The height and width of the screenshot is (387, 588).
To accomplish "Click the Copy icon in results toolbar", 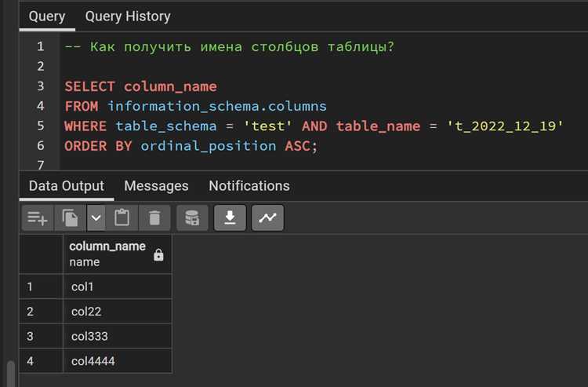I will click(x=70, y=217).
